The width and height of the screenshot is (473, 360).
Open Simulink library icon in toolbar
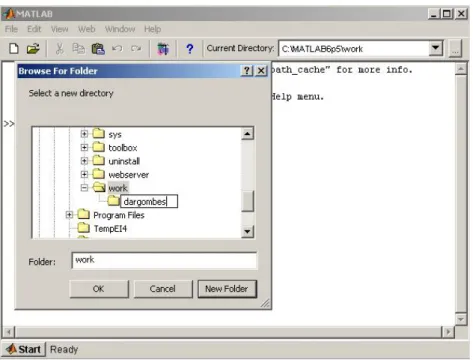click(163, 49)
